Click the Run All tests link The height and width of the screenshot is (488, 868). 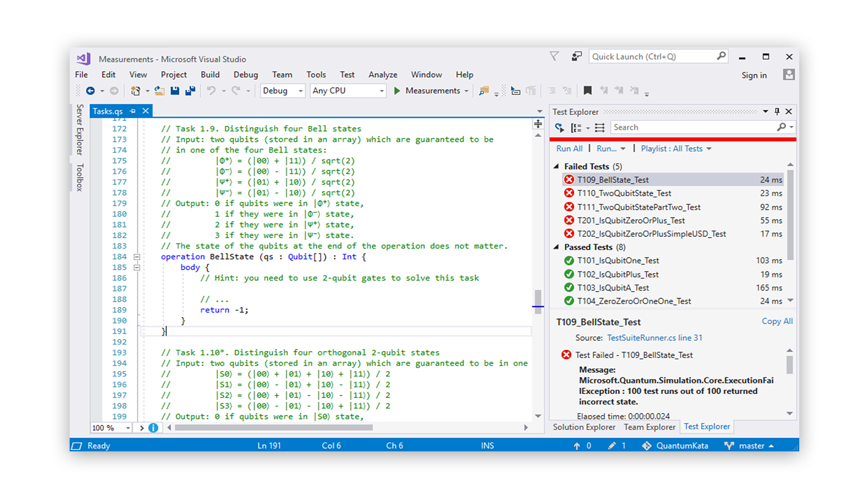(569, 149)
